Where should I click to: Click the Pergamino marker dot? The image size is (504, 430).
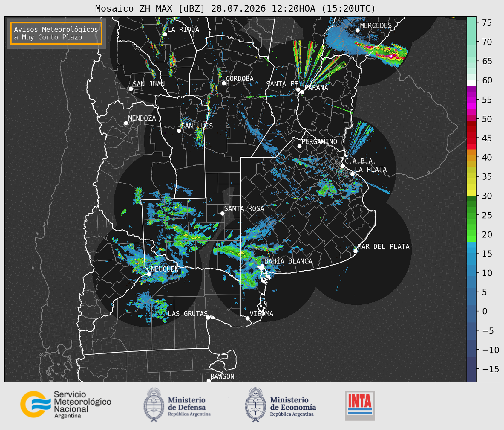click(299, 146)
